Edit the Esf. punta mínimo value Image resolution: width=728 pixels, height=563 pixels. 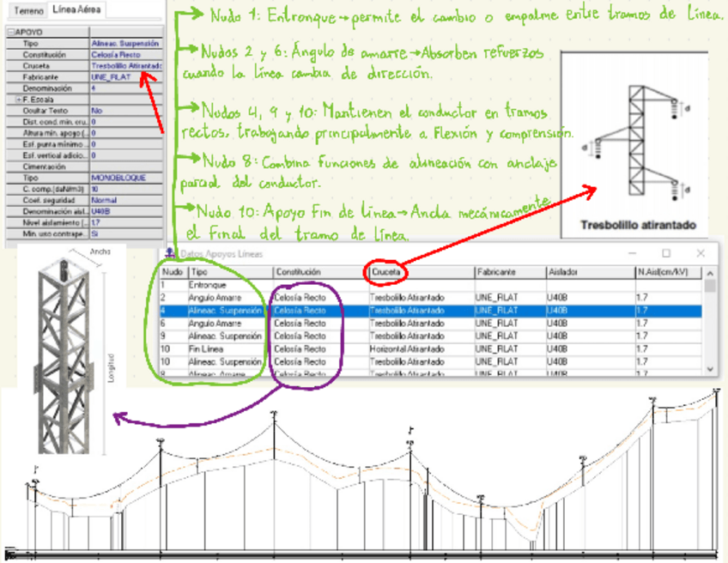click(126, 144)
